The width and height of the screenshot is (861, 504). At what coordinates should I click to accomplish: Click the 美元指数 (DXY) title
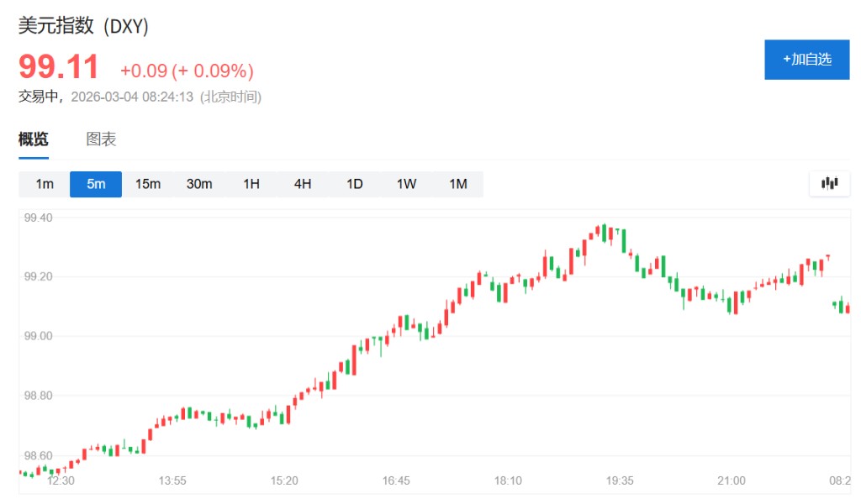click(84, 27)
